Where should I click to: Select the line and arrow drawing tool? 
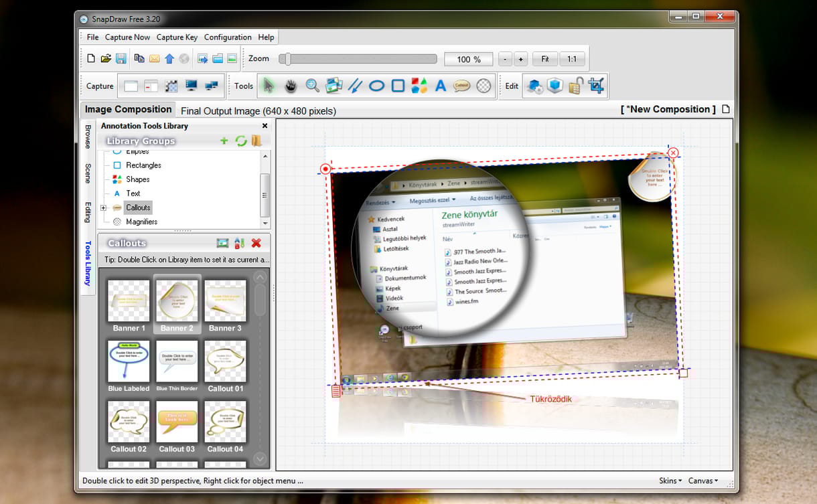click(355, 86)
